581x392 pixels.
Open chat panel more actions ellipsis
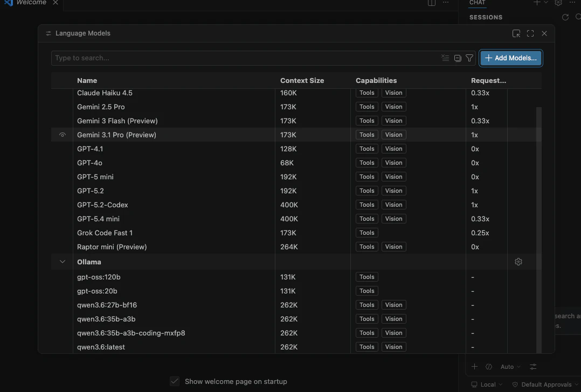click(x=572, y=3)
